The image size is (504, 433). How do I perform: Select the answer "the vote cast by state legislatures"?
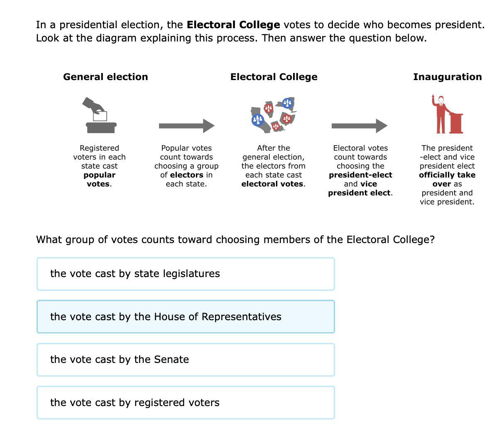pos(185,274)
